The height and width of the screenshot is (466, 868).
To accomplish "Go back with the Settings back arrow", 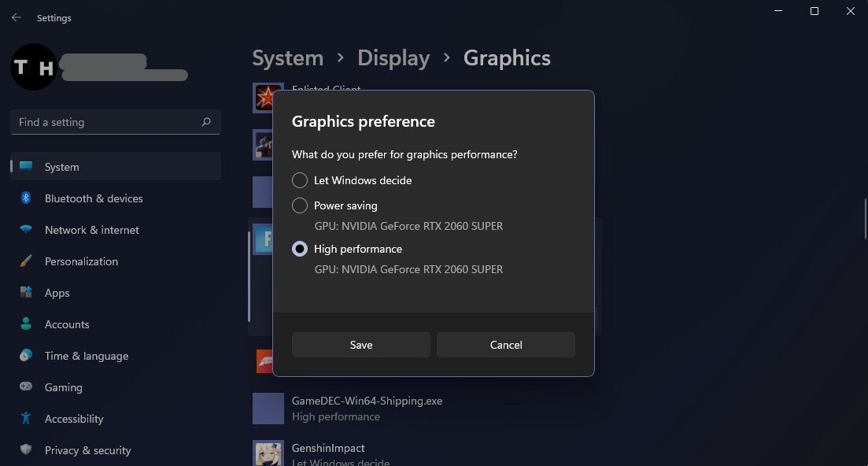I will (x=16, y=17).
